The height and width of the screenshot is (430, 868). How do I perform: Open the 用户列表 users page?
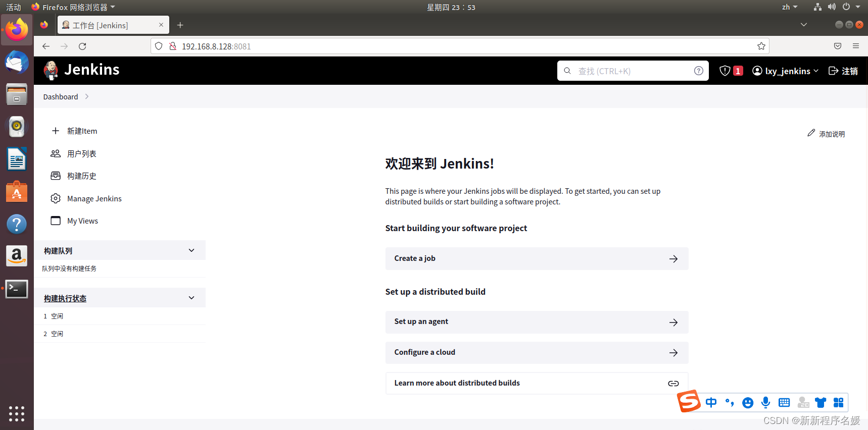click(74, 153)
